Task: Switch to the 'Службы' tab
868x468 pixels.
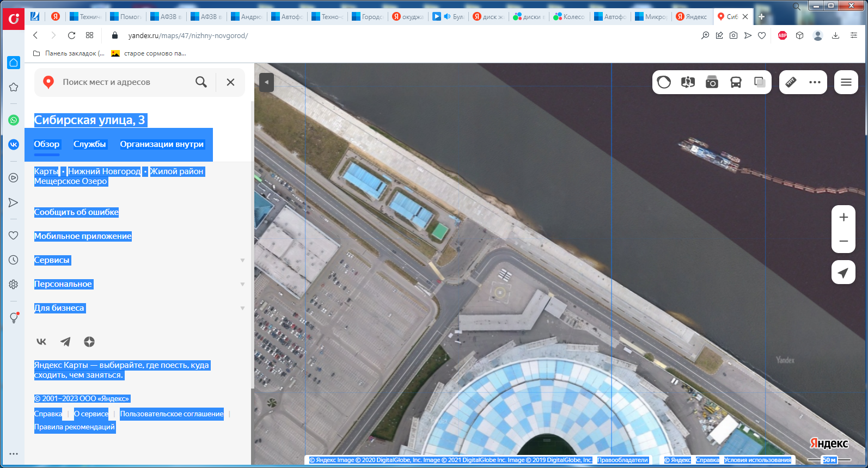Action: tap(90, 144)
